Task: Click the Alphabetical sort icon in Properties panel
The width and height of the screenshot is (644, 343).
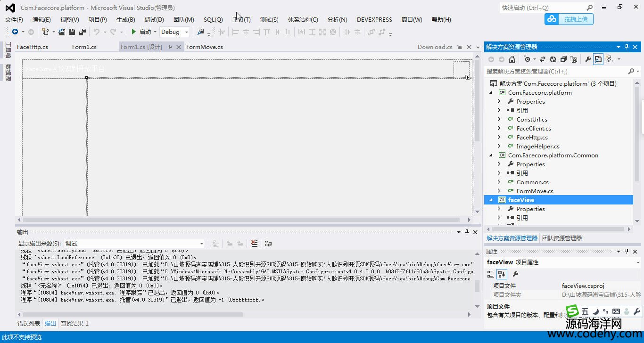Action: point(502,274)
